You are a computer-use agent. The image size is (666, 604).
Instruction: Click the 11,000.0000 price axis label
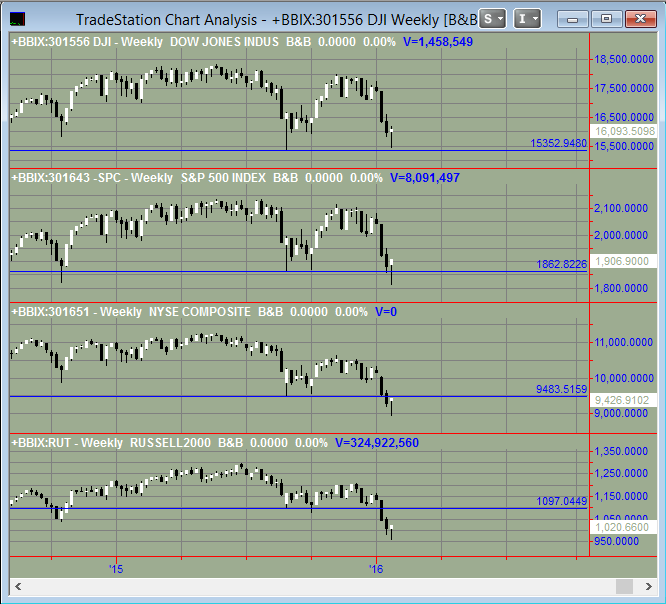(x=624, y=342)
